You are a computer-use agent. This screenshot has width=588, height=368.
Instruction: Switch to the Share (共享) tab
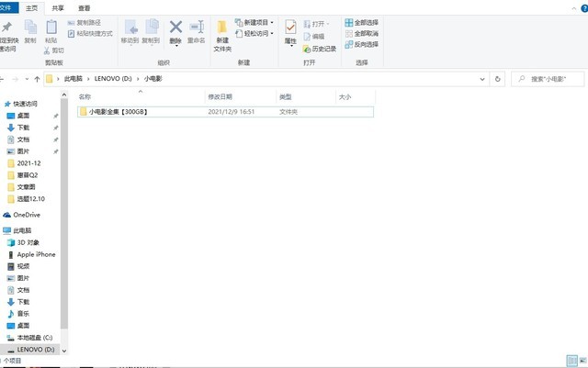click(59, 6)
